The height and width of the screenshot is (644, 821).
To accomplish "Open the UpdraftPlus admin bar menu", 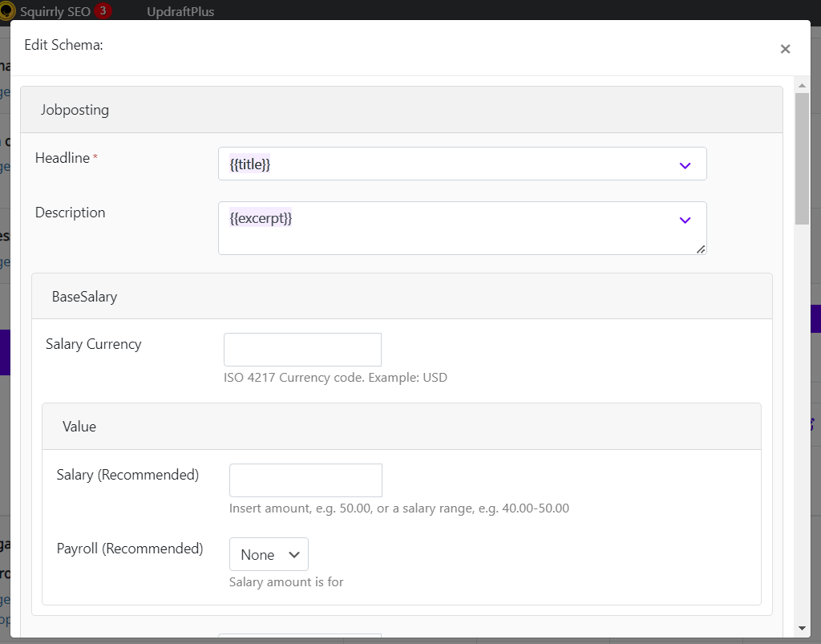I will [180, 11].
